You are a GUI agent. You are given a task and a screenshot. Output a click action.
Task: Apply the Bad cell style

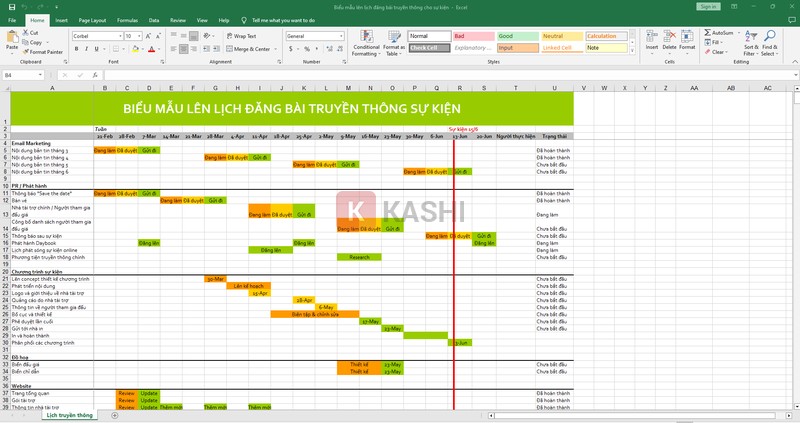coord(473,36)
